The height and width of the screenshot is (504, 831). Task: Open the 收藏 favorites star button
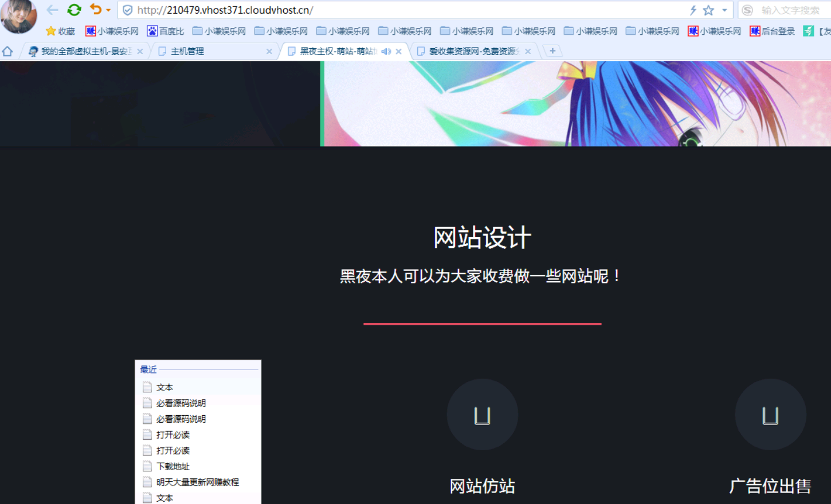pos(60,31)
